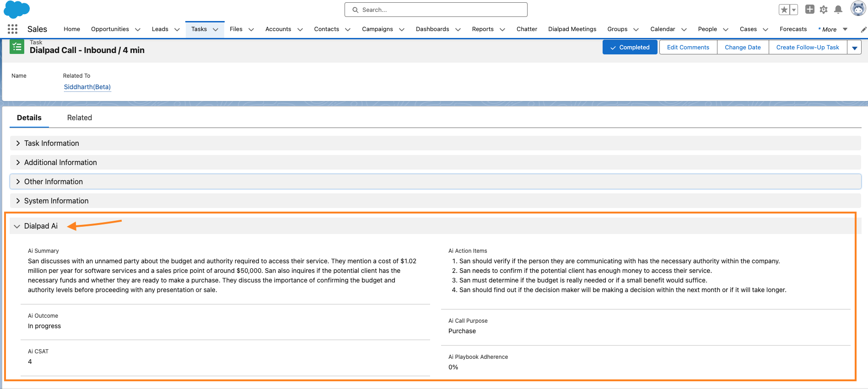Click the pencil icon to edit navigation

(863, 30)
